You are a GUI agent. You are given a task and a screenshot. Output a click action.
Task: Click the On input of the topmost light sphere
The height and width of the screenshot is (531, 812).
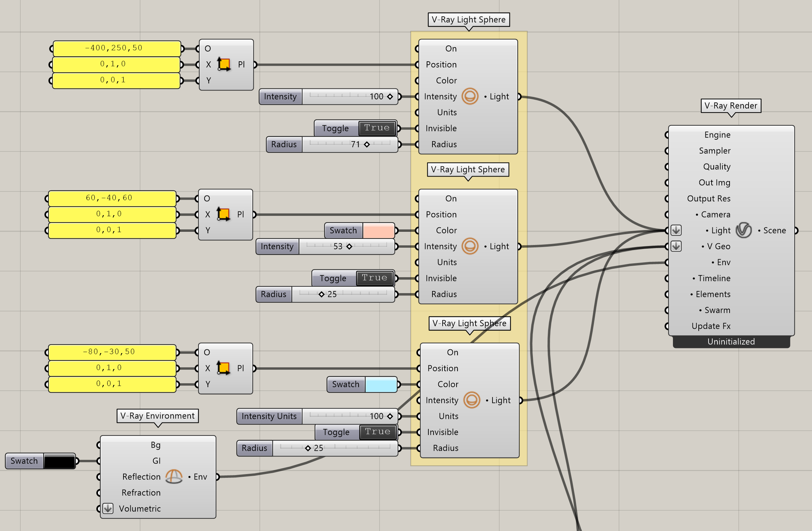click(x=451, y=48)
